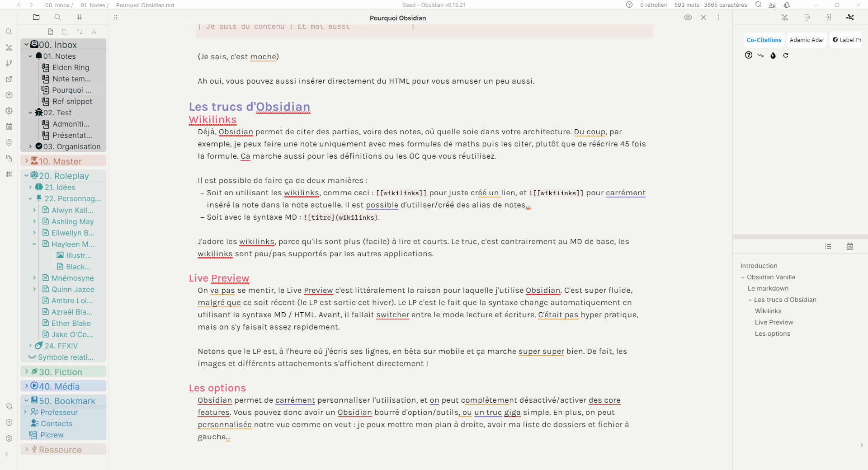Collapse the 01. Notes folder

[x=30, y=56]
